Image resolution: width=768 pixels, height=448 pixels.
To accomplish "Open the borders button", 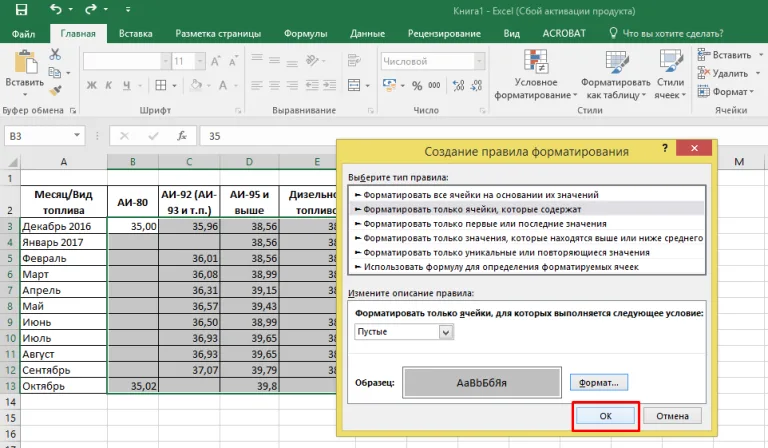I will (161, 85).
